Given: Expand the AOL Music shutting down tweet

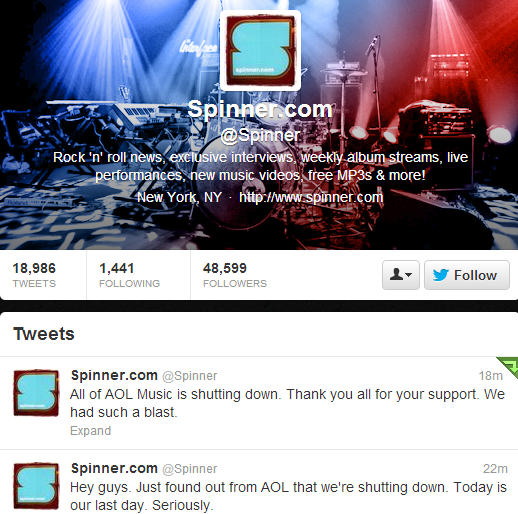Looking at the screenshot, I should [x=90, y=431].
